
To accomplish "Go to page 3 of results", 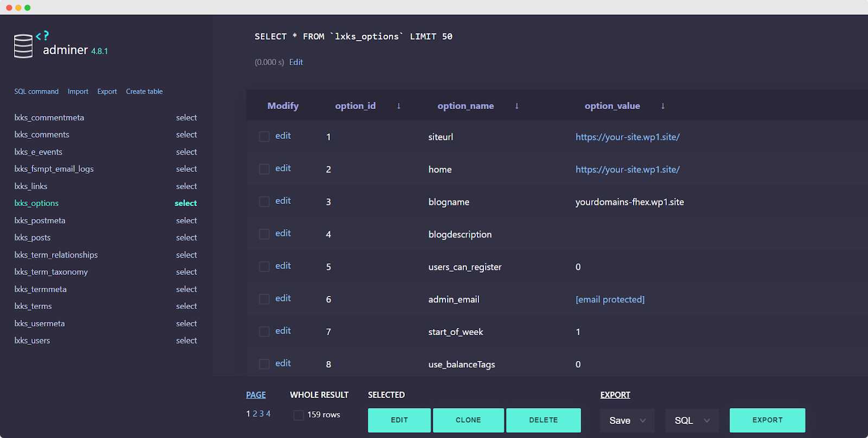I will click(x=261, y=414).
